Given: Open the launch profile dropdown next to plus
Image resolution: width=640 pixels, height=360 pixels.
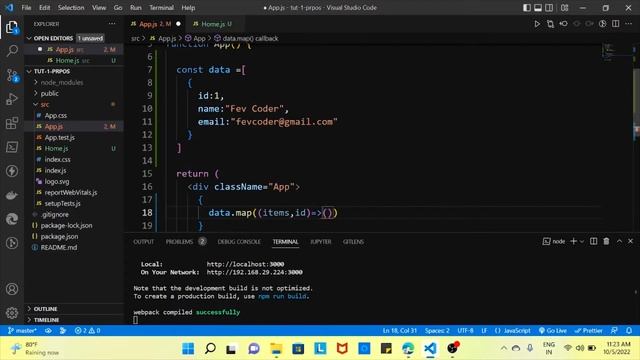Looking at the screenshot, I should click(x=582, y=241).
